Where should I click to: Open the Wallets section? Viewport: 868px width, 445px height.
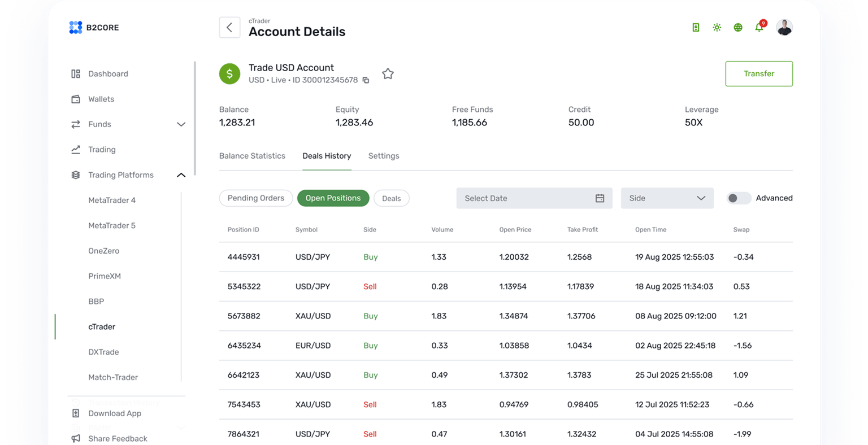(101, 99)
